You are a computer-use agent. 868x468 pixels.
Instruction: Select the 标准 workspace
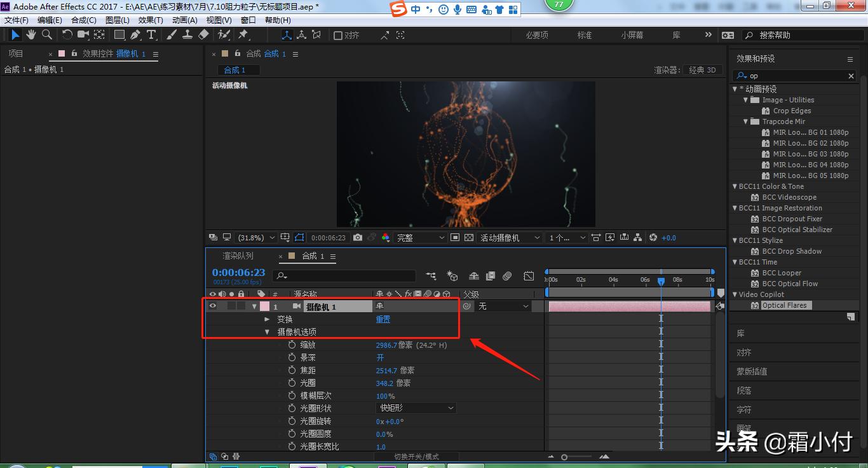pyautogui.click(x=585, y=36)
